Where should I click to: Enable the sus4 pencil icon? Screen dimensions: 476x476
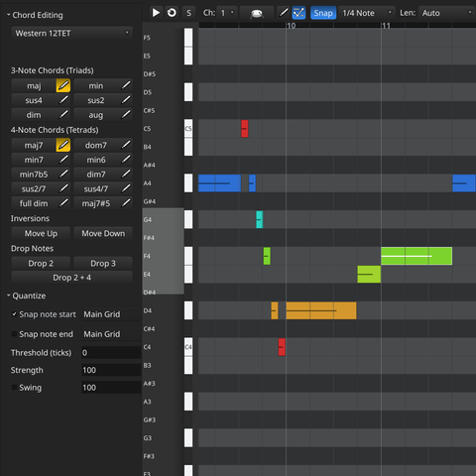point(63,100)
